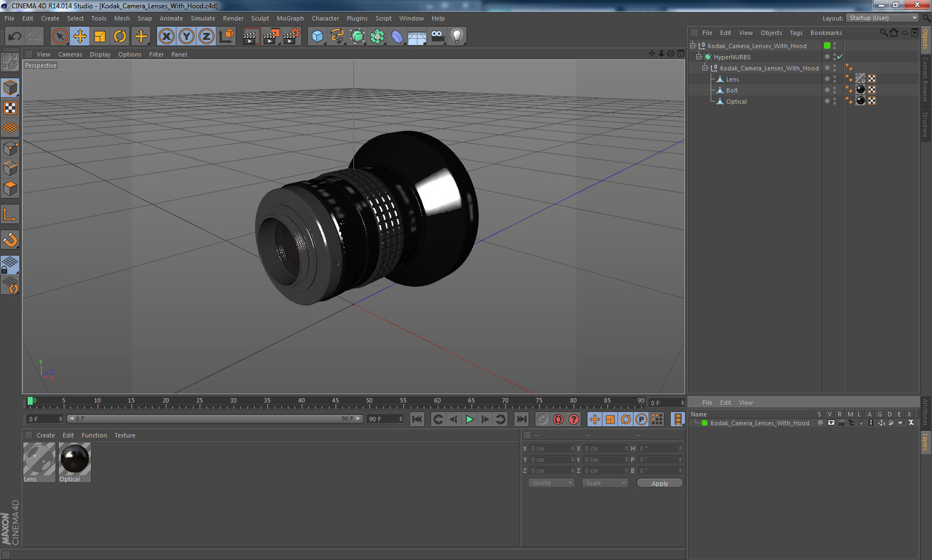Add a floor environment object
The image size is (932, 560).
click(x=417, y=37)
